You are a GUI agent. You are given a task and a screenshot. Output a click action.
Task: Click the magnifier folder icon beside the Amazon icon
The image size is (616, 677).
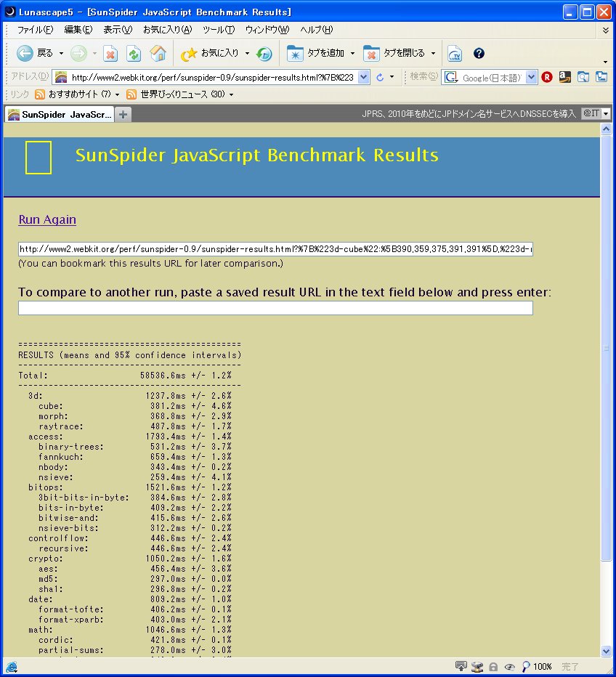583,77
